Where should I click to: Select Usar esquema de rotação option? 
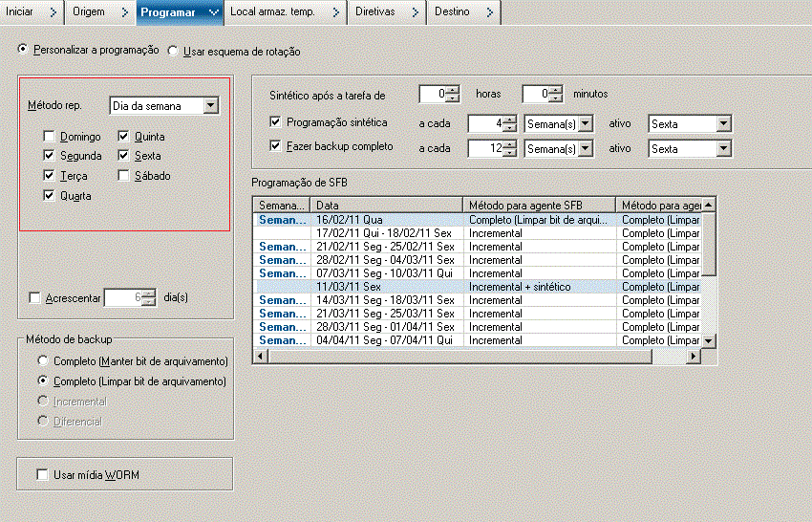(174, 51)
